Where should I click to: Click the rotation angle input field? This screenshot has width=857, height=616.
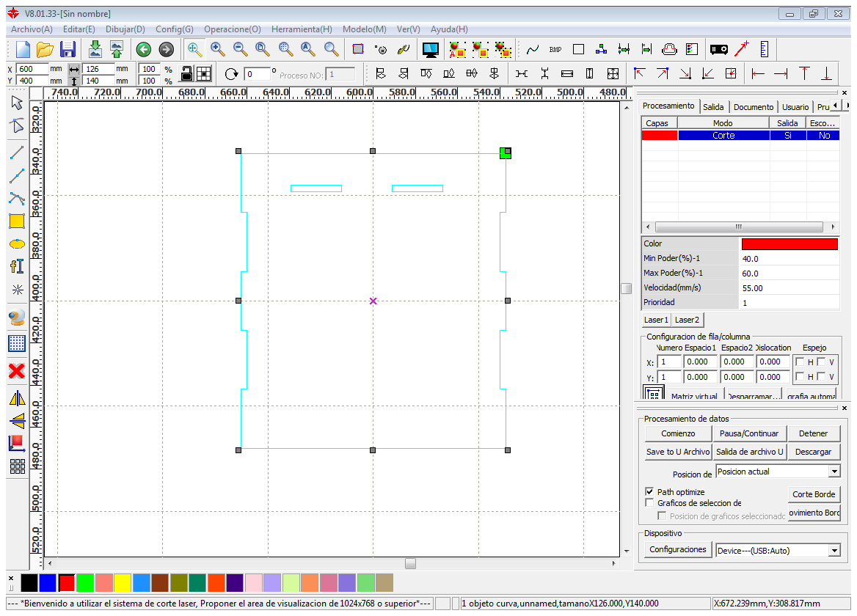(257, 74)
